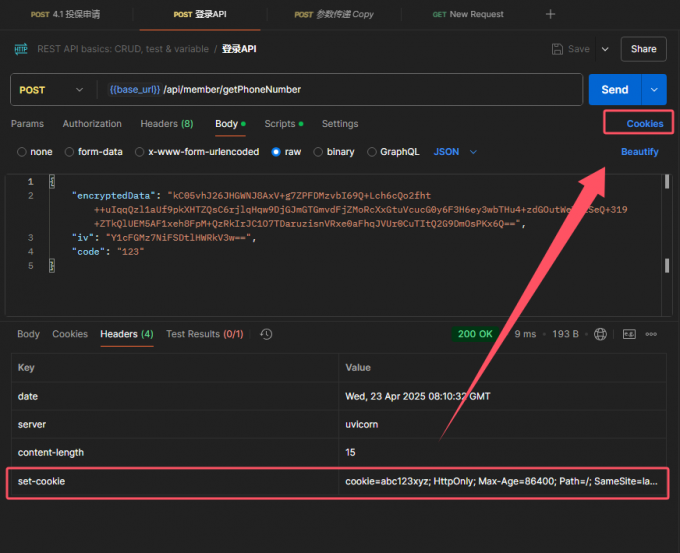The width and height of the screenshot is (680, 553).
Task: Click the {{base_url}} variable in URL
Action: tap(135, 90)
